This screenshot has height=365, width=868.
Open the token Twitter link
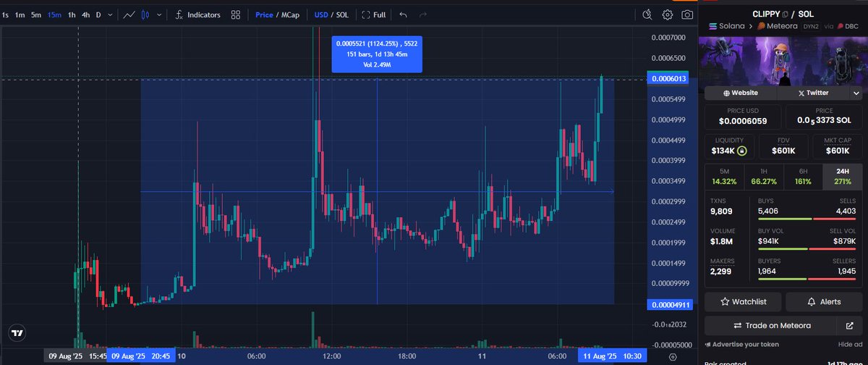(813, 93)
